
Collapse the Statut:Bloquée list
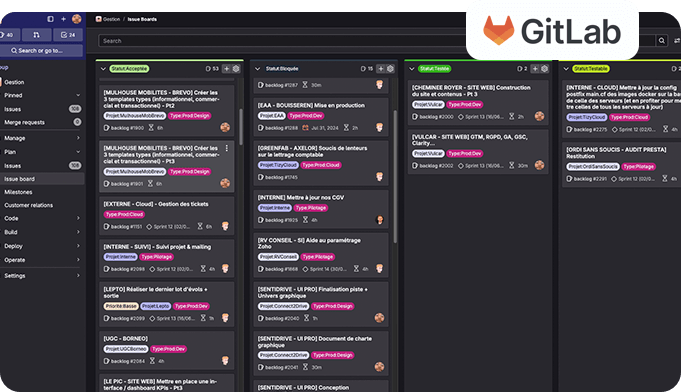pyautogui.click(x=257, y=69)
